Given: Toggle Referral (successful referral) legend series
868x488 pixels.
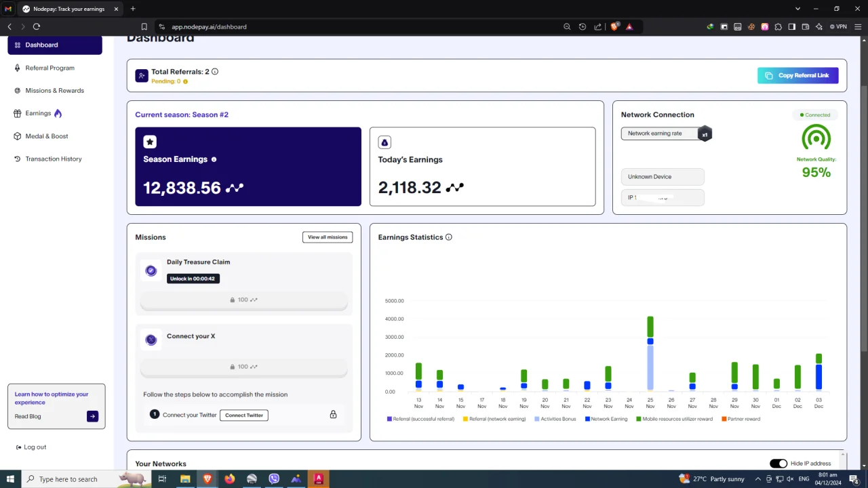Looking at the screenshot, I should click(420, 419).
